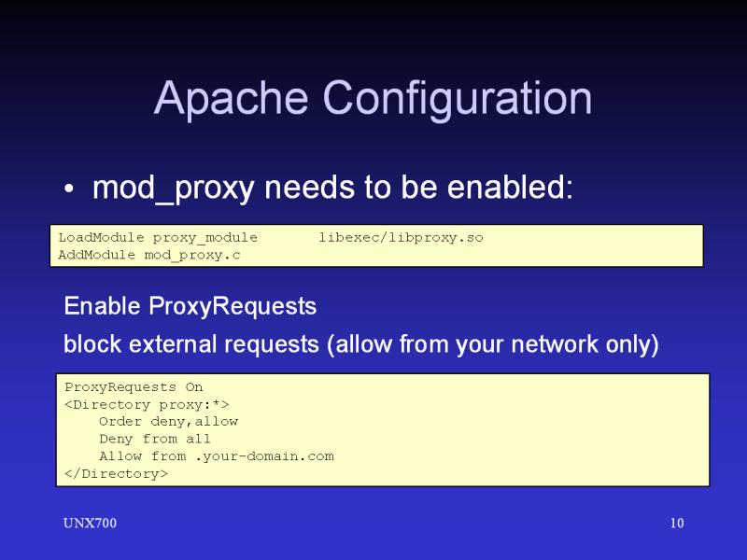This screenshot has height=560, width=747.
Task: Click the closing "</Directory>" tag
Action: (x=117, y=474)
